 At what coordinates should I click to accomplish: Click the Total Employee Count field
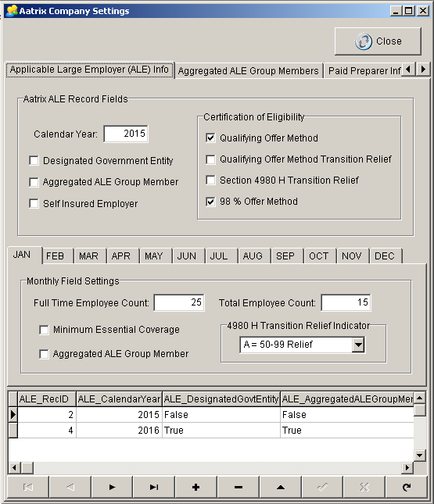coord(346,302)
